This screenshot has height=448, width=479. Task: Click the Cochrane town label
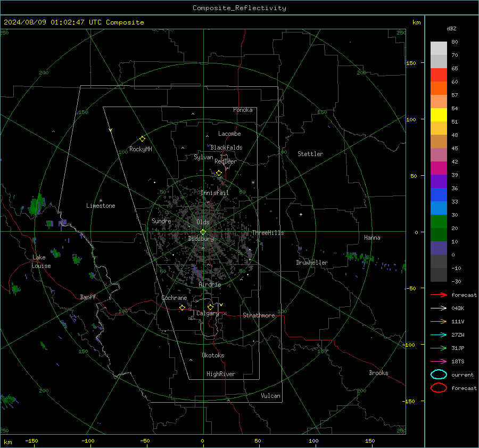174,298
